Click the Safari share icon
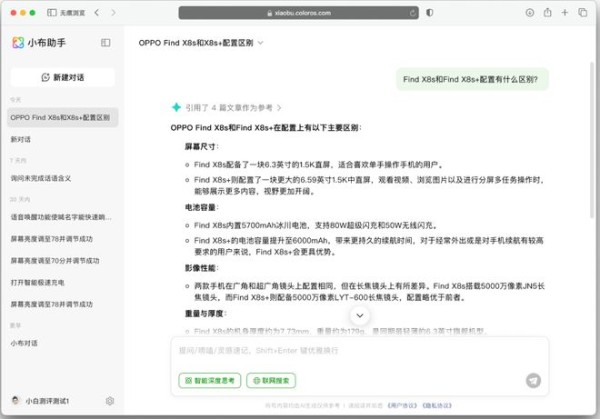600x419 pixels. (x=548, y=12)
